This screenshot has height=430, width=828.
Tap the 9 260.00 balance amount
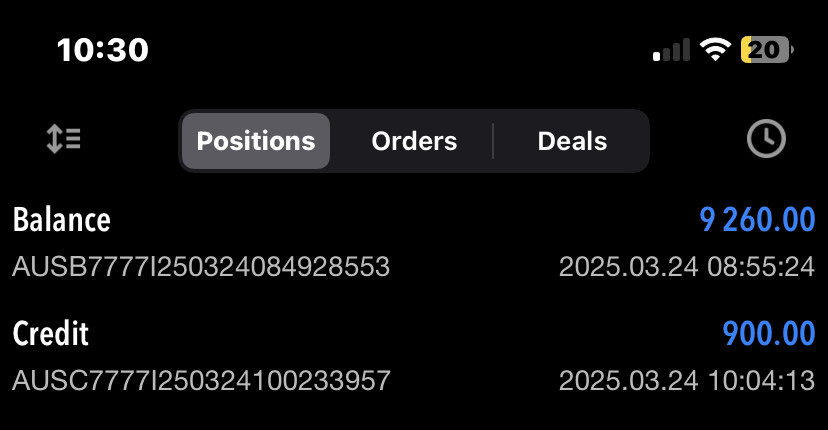tap(757, 220)
